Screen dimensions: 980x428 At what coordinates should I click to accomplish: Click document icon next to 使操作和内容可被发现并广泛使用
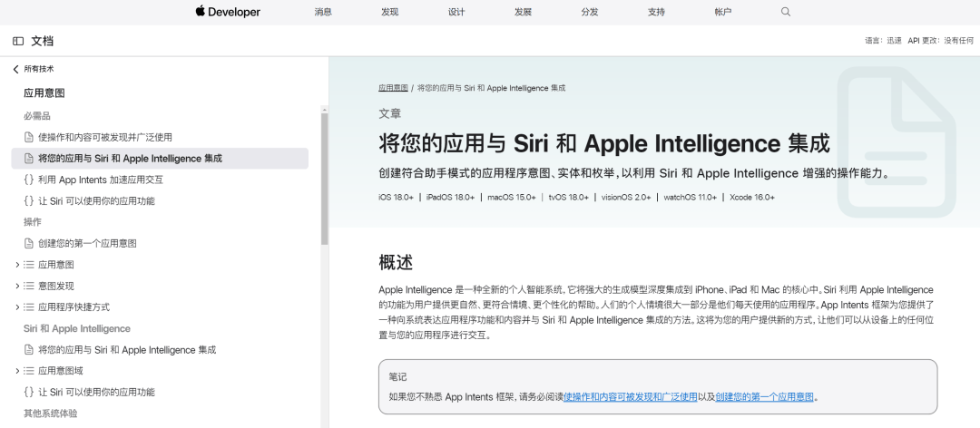pos(28,138)
